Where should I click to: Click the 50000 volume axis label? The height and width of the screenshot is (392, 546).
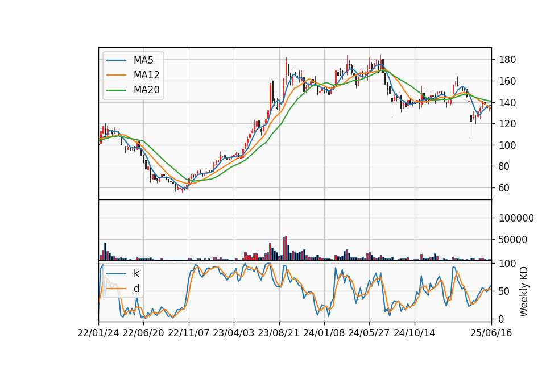pos(513,240)
